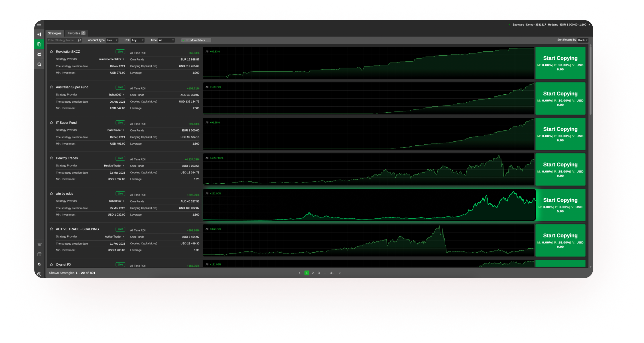Open the Account Type Live dropdown
The image size is (644, 343).
pos(112,40)
